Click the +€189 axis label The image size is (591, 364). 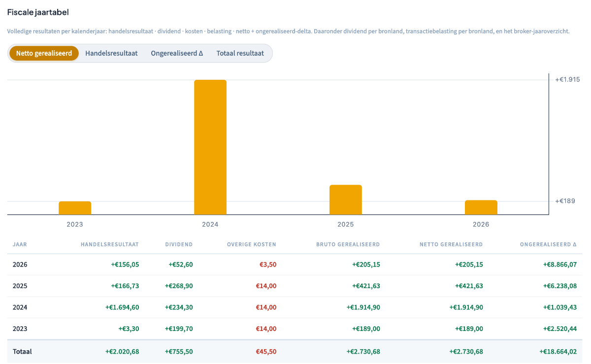pos(565,201)
